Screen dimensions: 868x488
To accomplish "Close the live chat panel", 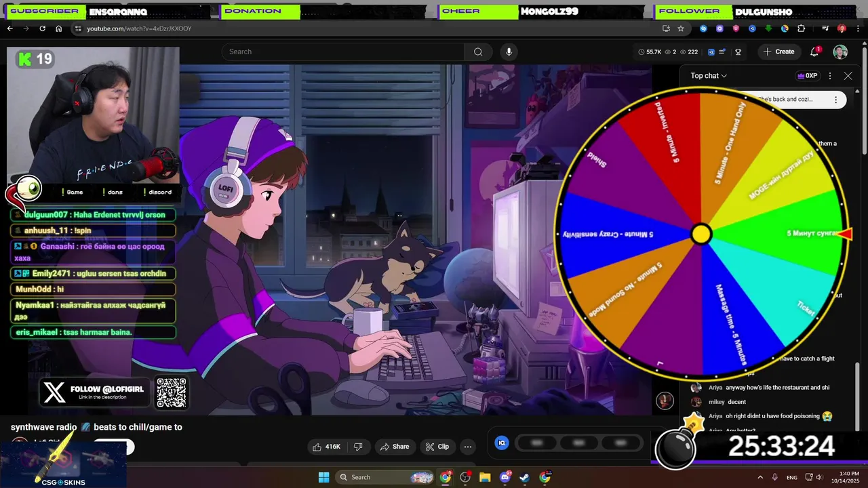I will click(x=848, y=76).
